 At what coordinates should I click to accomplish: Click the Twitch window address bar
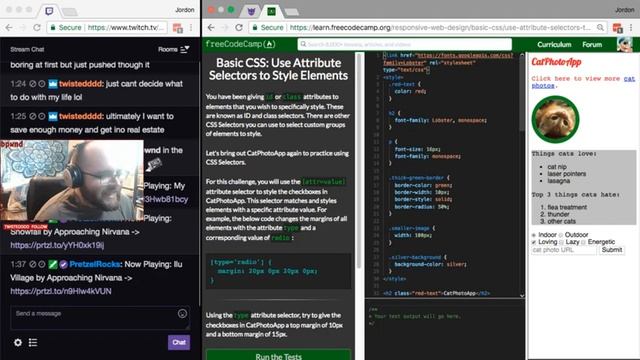coord(107,27)
